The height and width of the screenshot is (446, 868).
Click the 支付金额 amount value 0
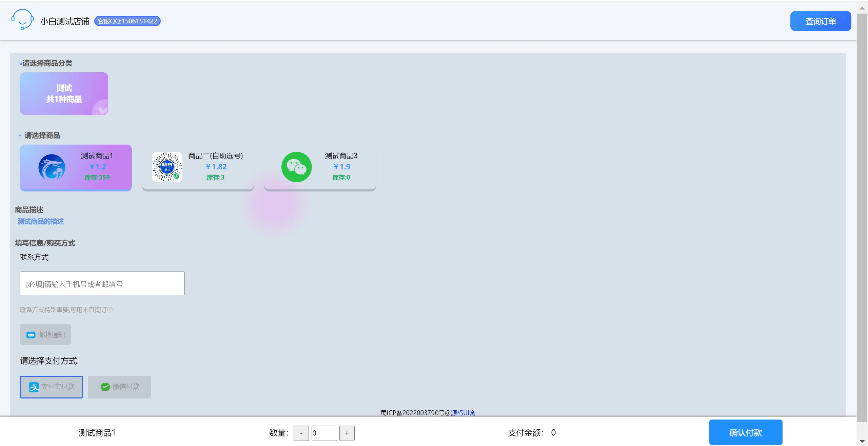553,433
